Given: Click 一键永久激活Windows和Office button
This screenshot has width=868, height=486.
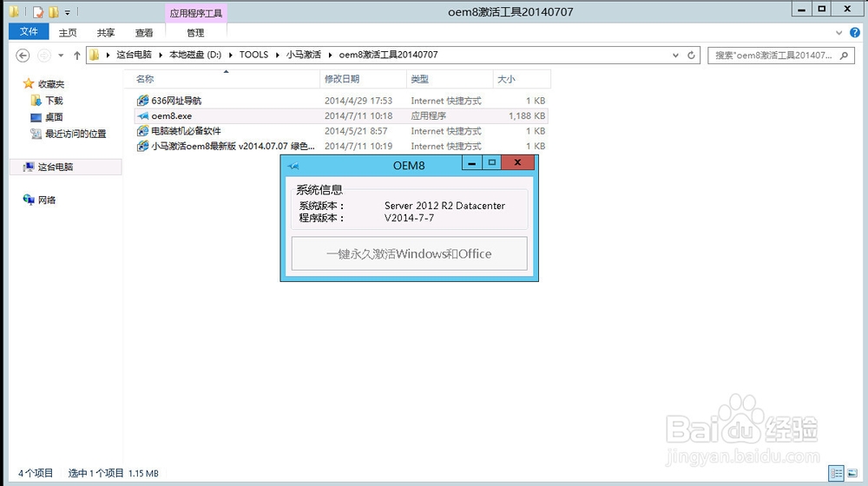Looking at the screenshot, I should pyautogui.click(x=409, y=253).
